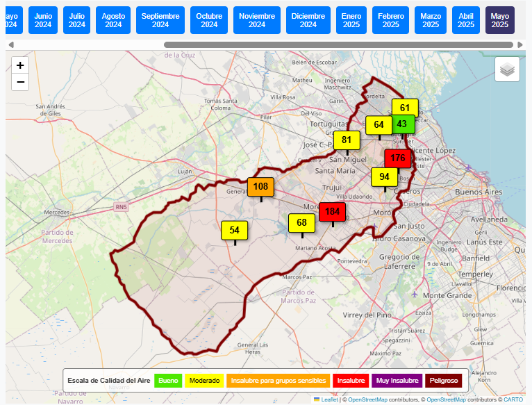Viewport: 532px width, 405px height.
Task: Click the yellow 54 air quality marker
Action: 235,231
